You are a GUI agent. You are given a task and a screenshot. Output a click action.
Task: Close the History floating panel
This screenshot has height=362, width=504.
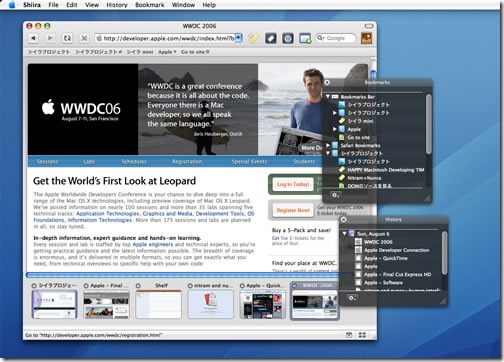pyautogui.click(x=343, y=219)
